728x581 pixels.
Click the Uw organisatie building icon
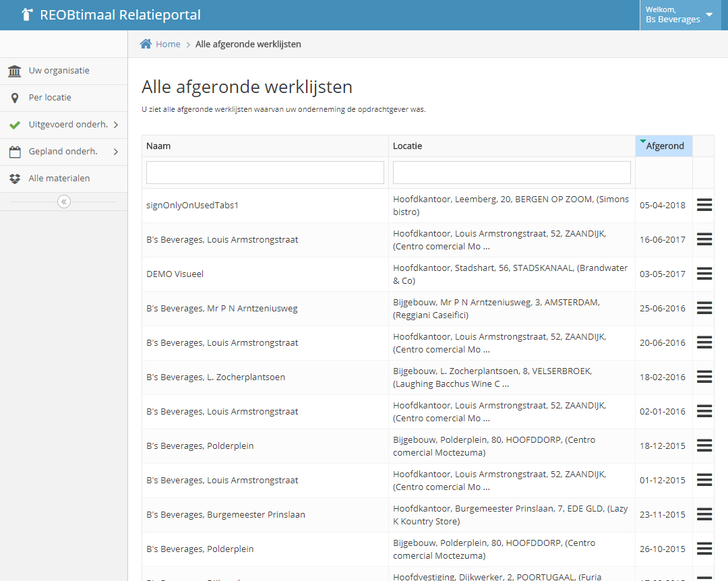[x=14, y=71]
